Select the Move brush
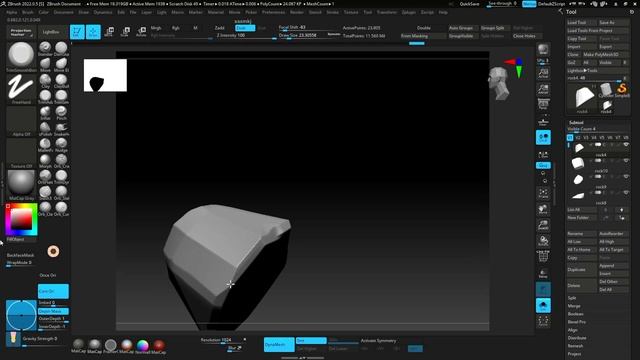640x360 pixels. click(45, 64)
